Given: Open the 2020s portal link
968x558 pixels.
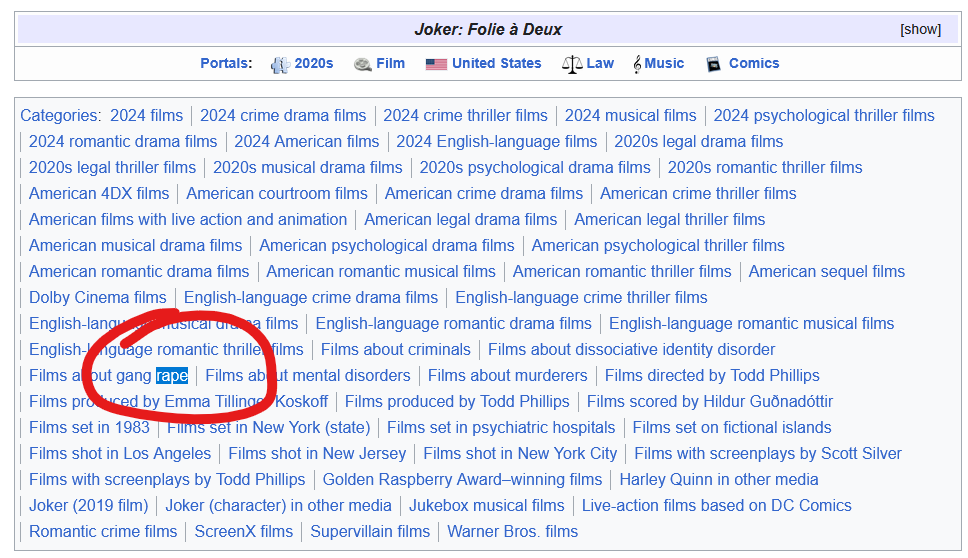Looking at the screenshot, I should point(314,64).
